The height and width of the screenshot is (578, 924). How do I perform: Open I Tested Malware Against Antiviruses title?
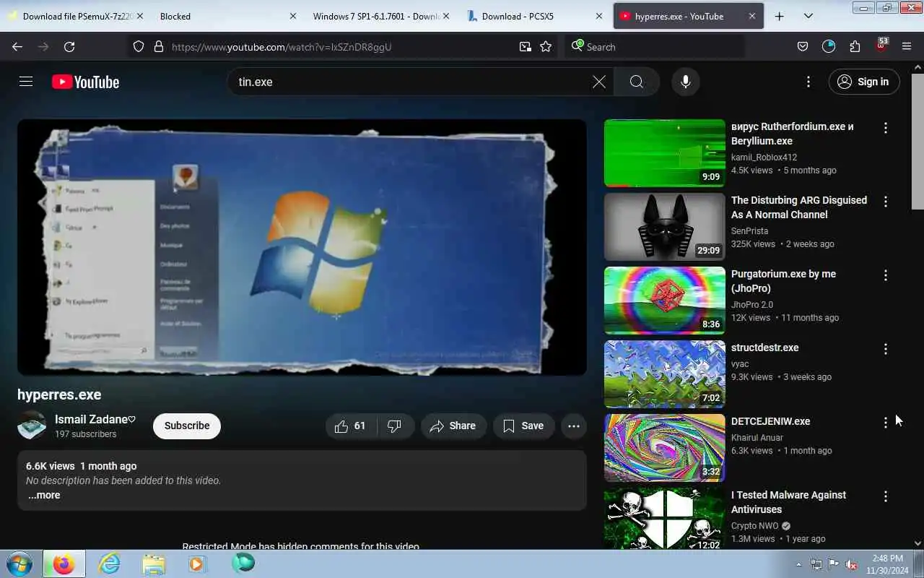[788, 502]
